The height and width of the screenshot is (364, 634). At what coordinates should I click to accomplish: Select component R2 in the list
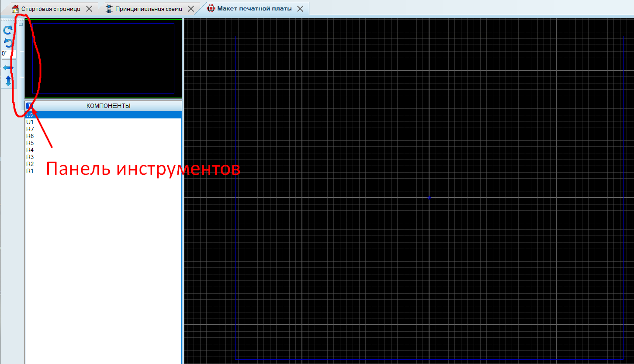click(103, 164)
